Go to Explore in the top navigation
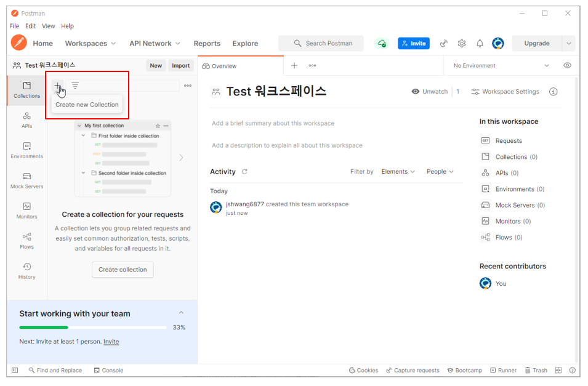Screen dimensions: 588x386 [245, 44]
